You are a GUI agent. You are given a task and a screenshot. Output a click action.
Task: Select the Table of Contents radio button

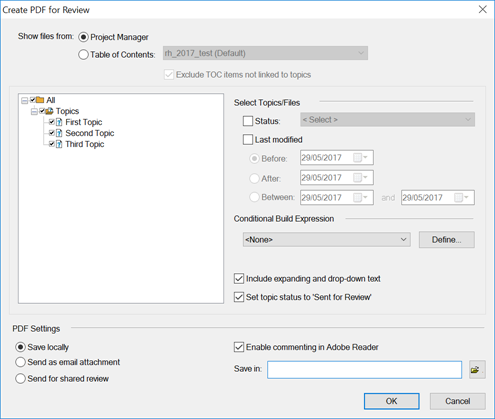pos(83,54)
